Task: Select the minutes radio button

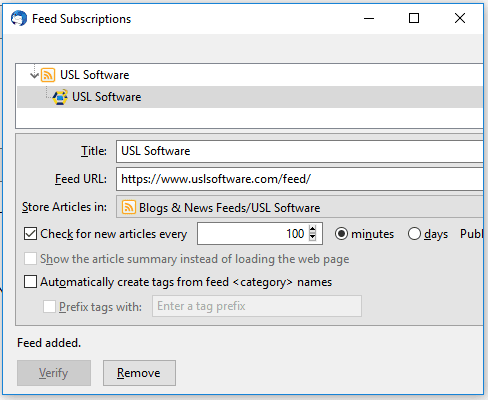Action: coord(341,234)
